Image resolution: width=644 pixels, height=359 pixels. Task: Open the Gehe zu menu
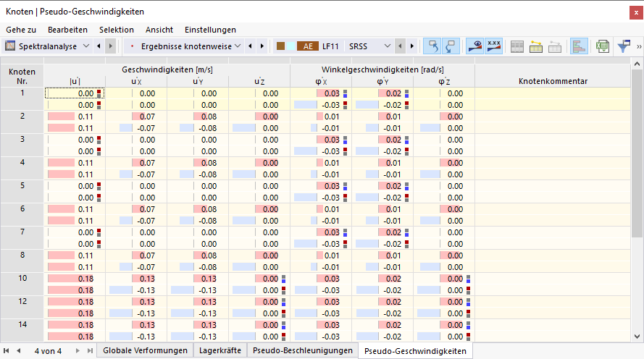coord(21,30)
